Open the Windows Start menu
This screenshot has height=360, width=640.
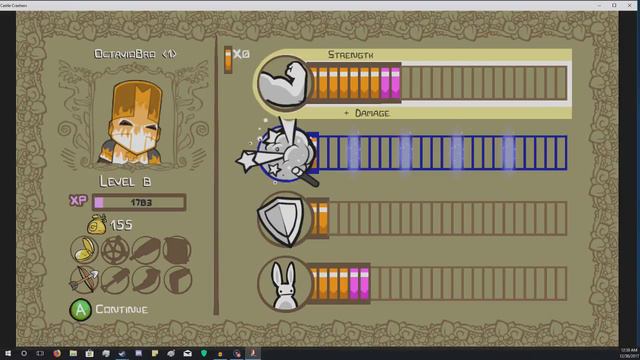tap(8, 353)
